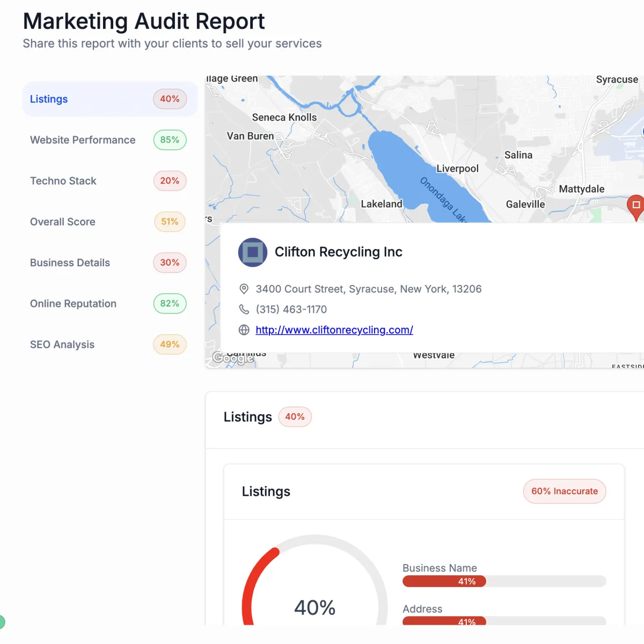The height and width of the screenshot is (644, 644).
Task: Click the 85% Website Performance badge
Action: click(x=170, y=140)
